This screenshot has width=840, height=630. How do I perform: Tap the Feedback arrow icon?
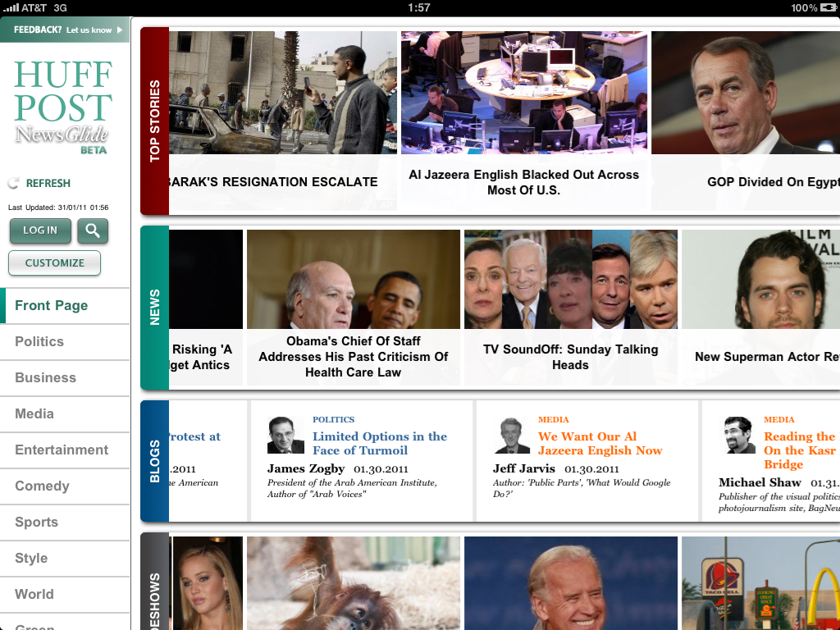pos(120,30)
